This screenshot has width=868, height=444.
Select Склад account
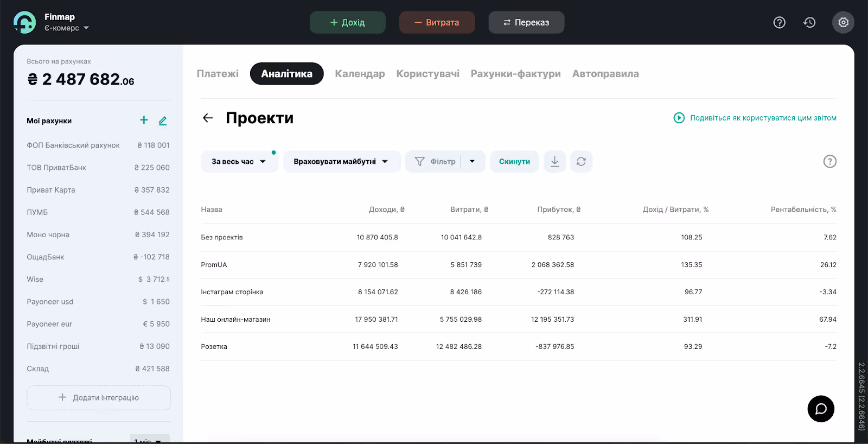(98, 369)
